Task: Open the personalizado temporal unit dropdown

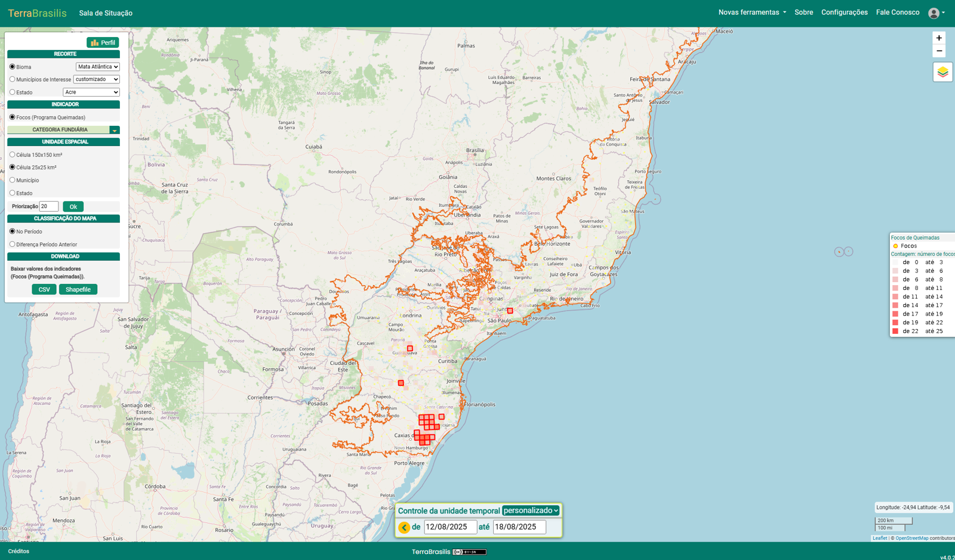Action: 531,511
